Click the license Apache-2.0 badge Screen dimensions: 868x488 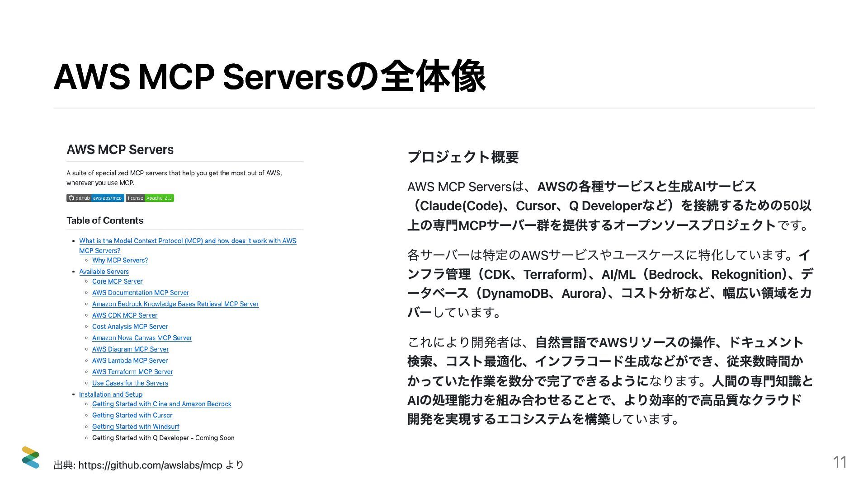pyautogui.click(x=150, y=198)
